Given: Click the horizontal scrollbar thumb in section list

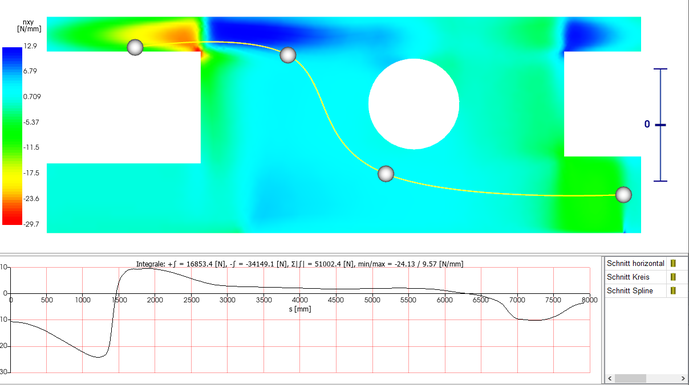Looking at the screenshot, I should tap(630, 378).
